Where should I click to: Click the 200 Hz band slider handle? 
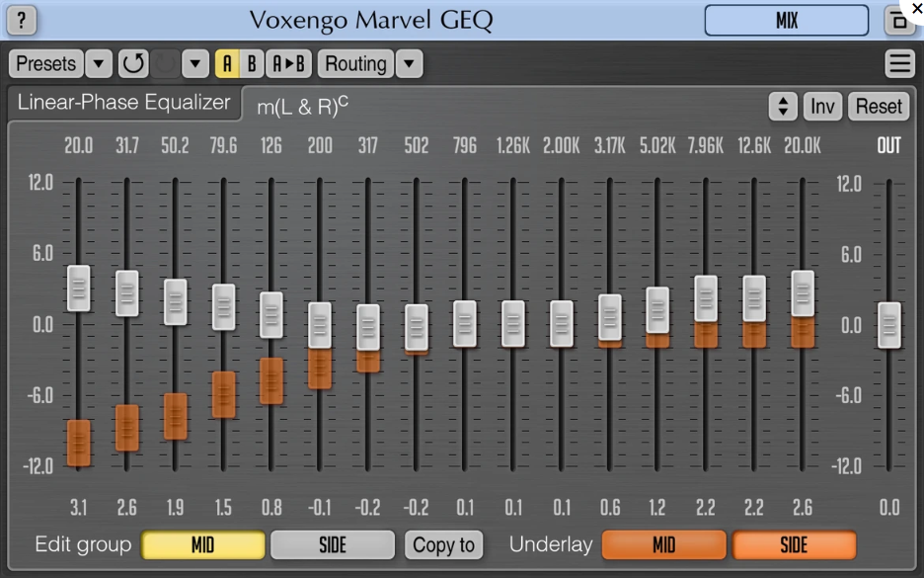click(x=320, y=326)
